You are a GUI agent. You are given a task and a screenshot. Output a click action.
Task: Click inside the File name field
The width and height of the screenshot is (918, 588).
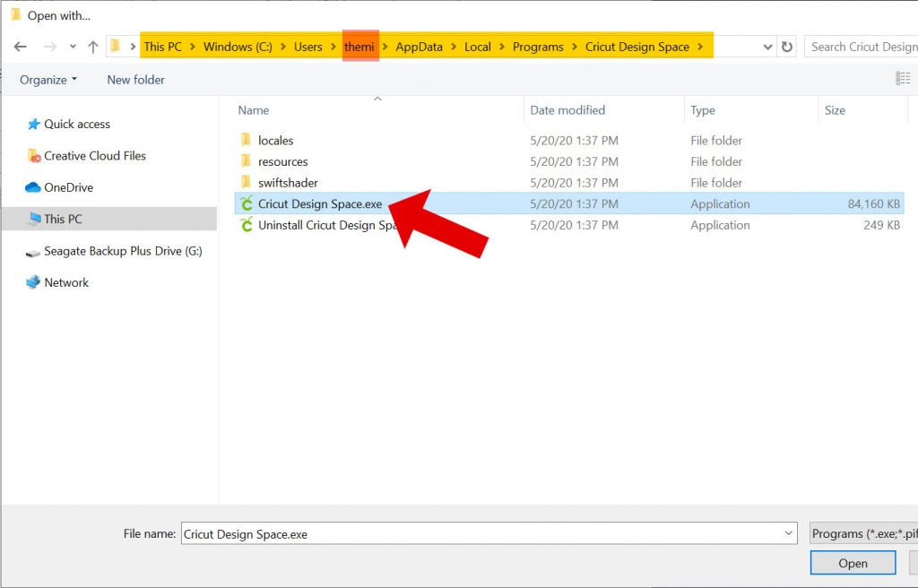point(489,533)
